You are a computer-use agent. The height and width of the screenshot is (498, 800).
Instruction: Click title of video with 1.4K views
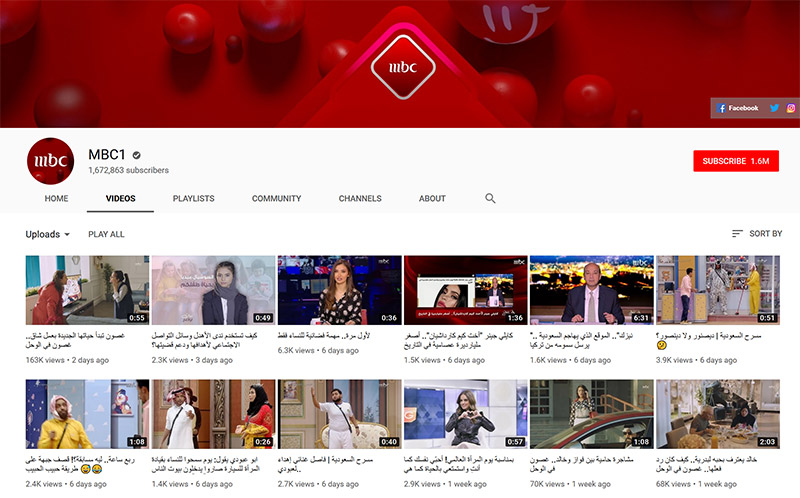pyautogui.click(x=208, y=464)
